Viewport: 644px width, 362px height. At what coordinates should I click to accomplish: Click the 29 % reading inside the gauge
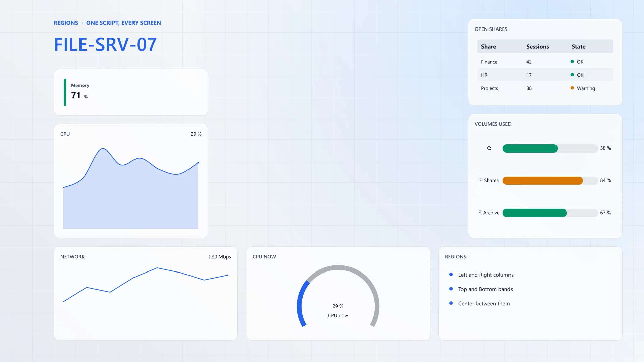338,306
